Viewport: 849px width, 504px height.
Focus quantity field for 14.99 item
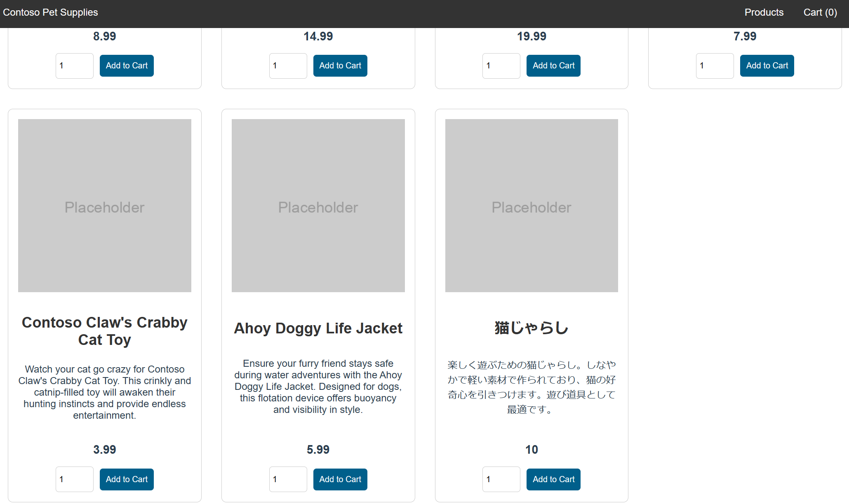coord(288,66)
